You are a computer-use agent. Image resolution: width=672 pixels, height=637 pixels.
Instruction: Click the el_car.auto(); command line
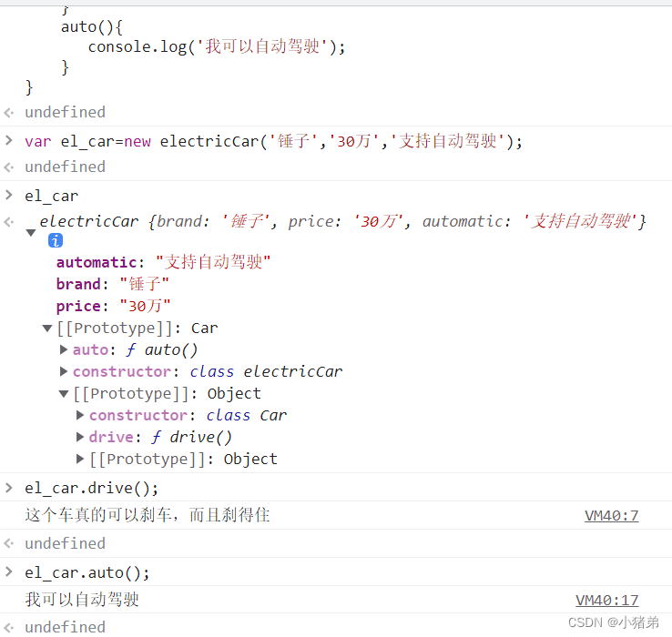(87, 572)
